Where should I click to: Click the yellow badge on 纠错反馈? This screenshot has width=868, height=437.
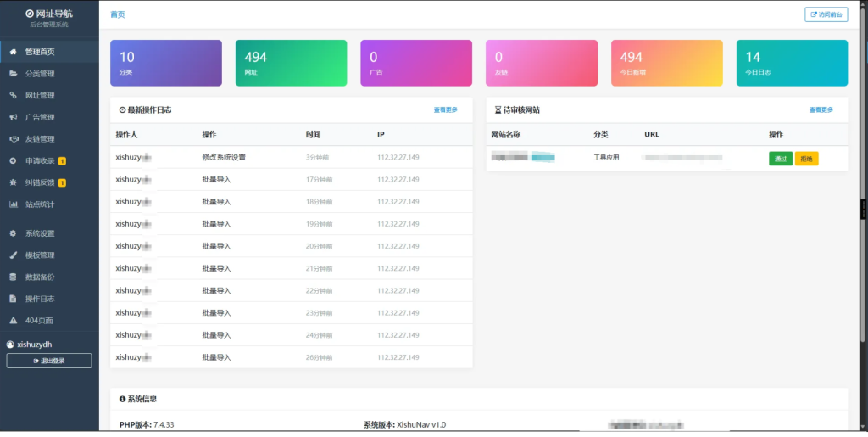click(62, 182)
